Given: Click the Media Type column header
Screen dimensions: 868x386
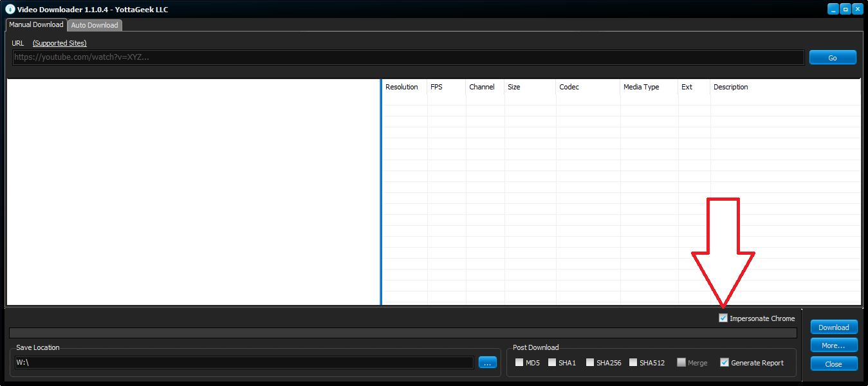Looking at the screenshot, I should coord(649,87).
